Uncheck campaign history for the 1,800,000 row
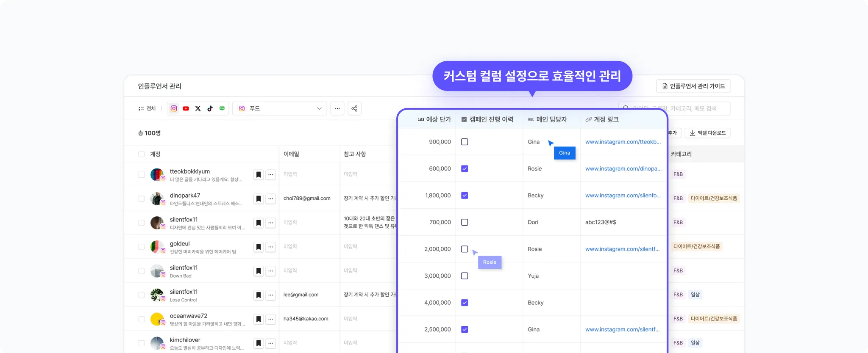The height and width of the screenshot is (353, 868). click(x=465, y=196)
